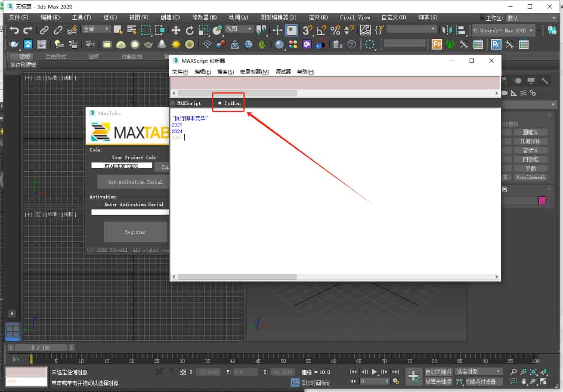Click the 自动关键点 button

[439, 371]
